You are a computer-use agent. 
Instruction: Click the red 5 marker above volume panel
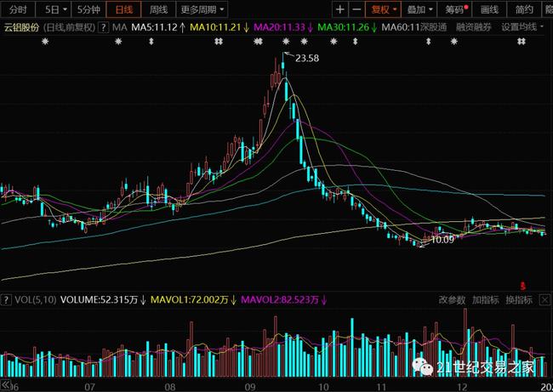pos(522,287)
